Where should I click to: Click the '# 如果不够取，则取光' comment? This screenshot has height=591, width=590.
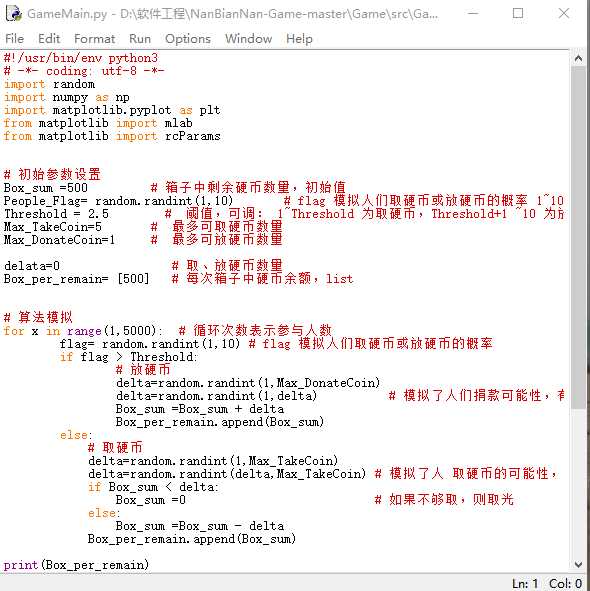click(x=444, y=500)
